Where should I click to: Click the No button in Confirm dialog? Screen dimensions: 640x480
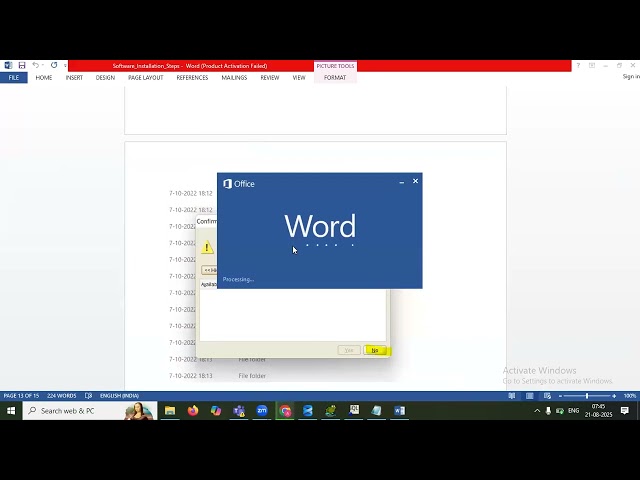click(x=375, y=350)
